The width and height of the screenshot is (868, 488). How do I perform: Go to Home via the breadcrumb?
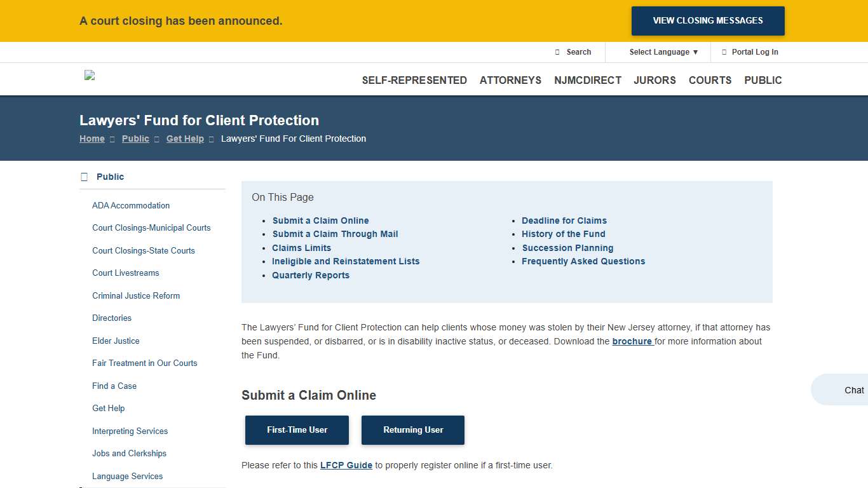point(92,139)
